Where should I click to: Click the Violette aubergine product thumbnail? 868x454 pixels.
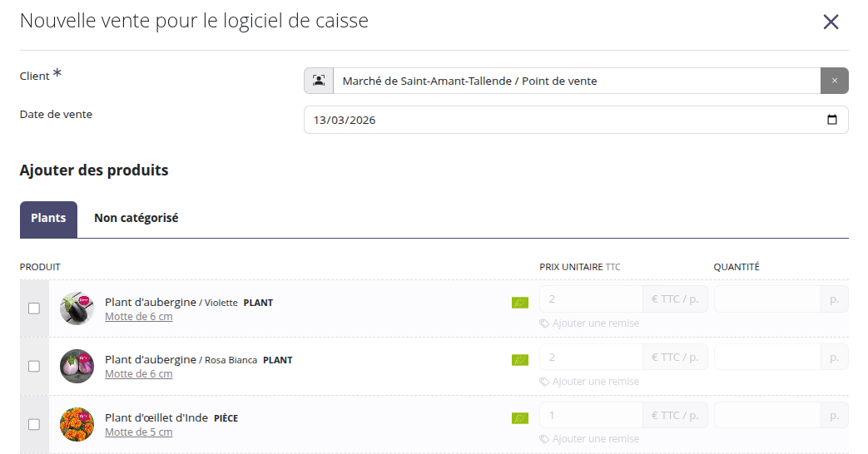[x=77, y=308]
